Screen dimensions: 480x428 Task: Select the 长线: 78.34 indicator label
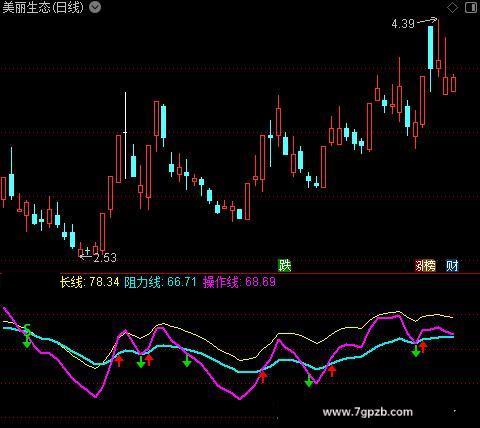pyautogui.click(x=89, y=282)
